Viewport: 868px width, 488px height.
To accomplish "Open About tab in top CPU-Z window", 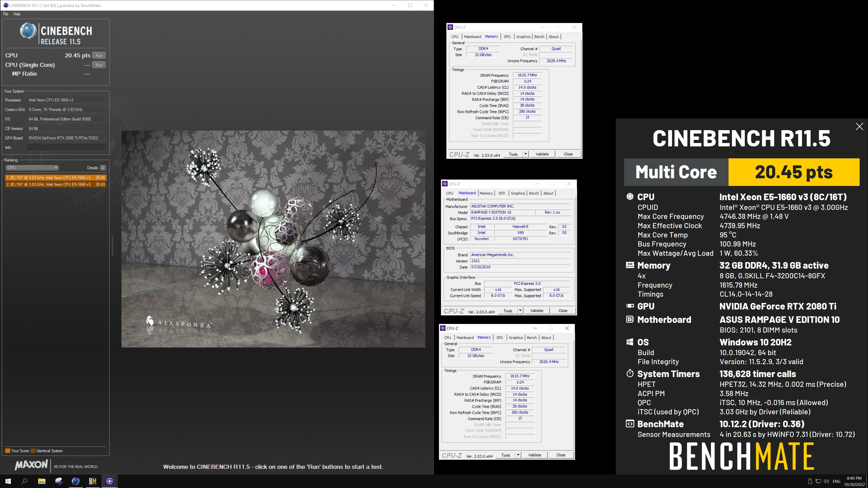I will tap(554, 37).
